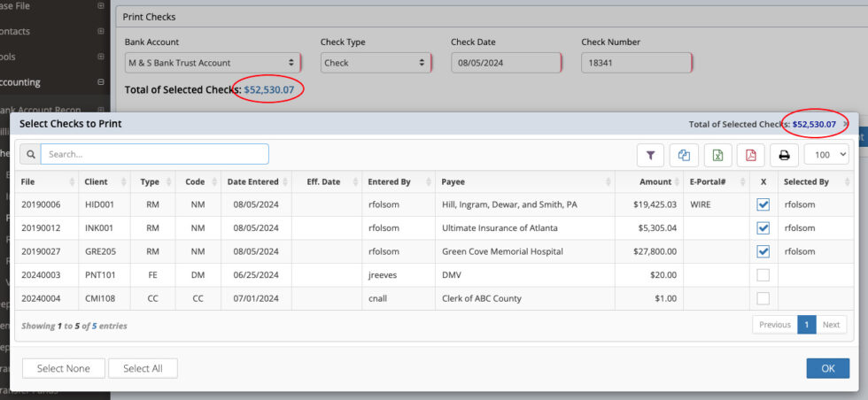Viewport: 868px width, 400px height.
Task: Open the filter funnel tool
Action: 650,156
